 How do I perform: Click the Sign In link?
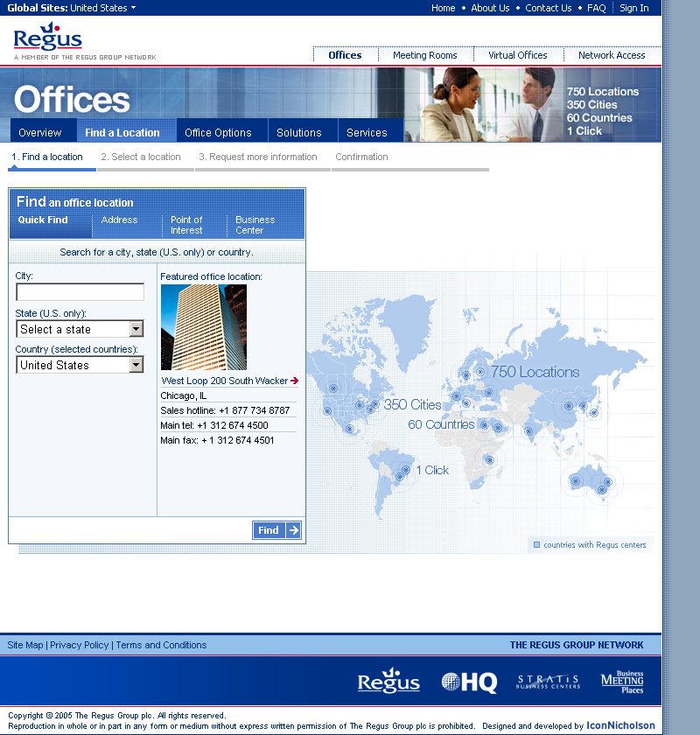634,8
